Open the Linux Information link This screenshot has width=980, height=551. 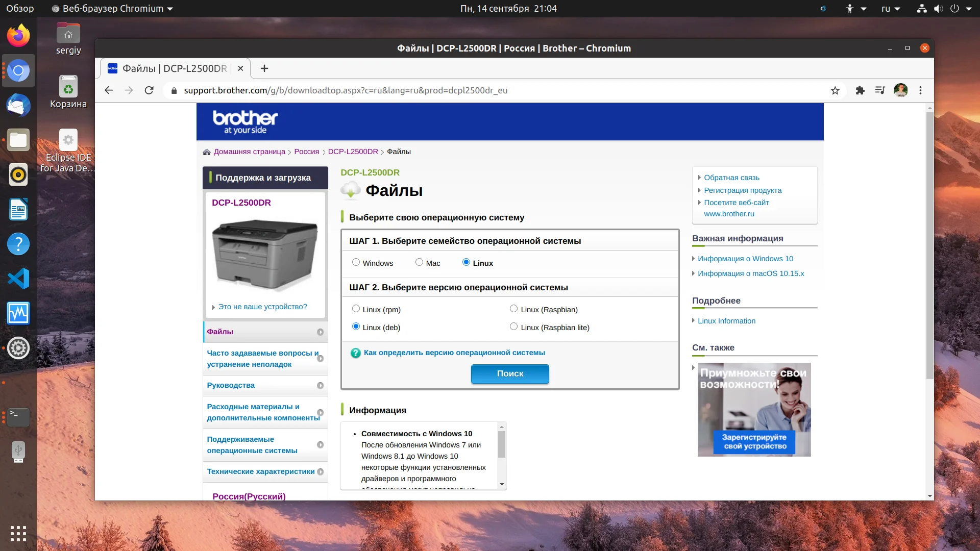click(x=726, y=321)
